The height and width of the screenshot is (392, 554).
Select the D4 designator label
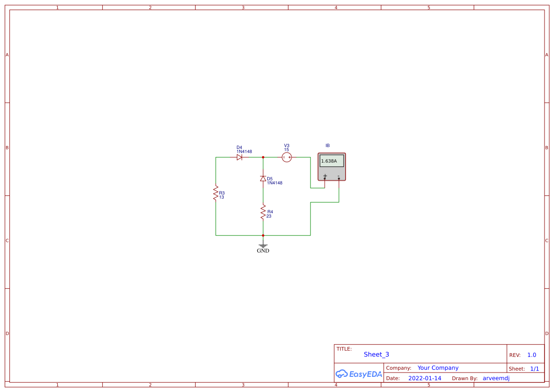point(239,147)
